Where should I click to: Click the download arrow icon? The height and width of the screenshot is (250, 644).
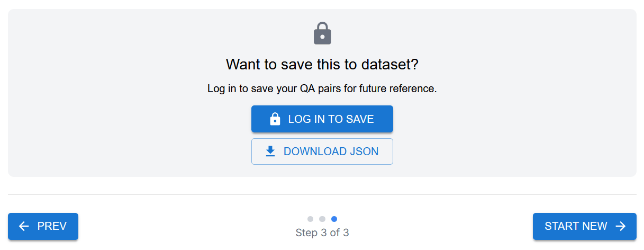click(270, 151)
